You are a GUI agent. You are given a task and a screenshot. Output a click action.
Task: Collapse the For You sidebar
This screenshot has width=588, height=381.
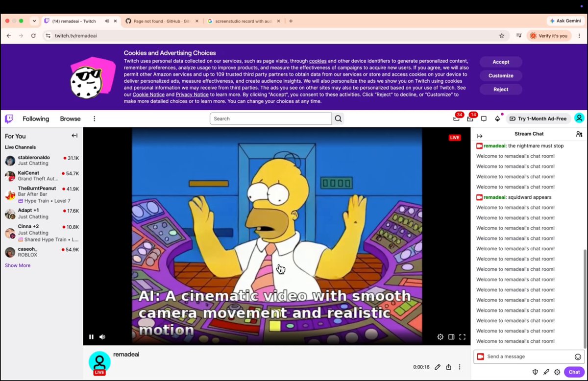74,136
